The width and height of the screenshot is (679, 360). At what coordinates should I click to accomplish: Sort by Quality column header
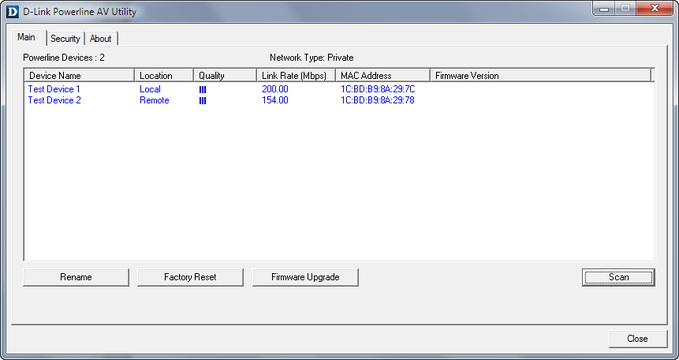coord(225,75)
